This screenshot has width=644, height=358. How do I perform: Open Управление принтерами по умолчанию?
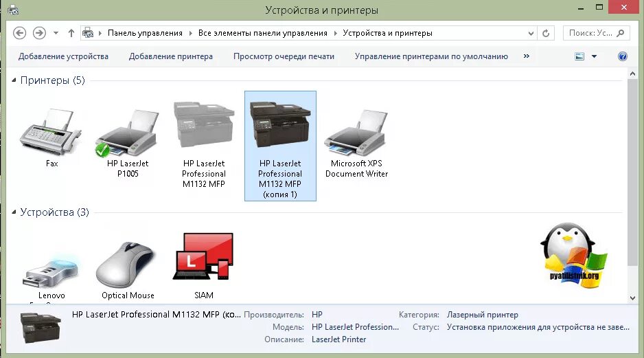tap(431, 56)
